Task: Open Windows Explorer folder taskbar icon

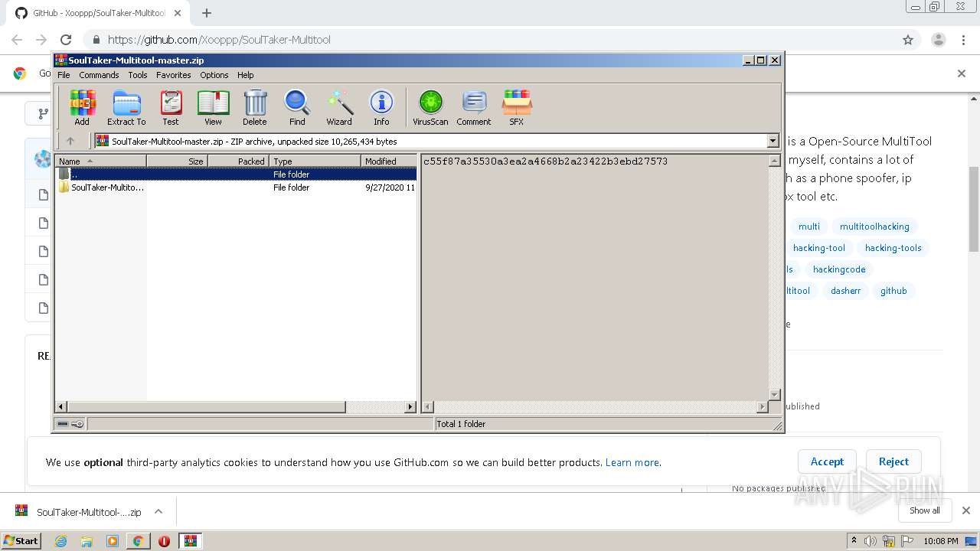Action: tap(87, 541)
